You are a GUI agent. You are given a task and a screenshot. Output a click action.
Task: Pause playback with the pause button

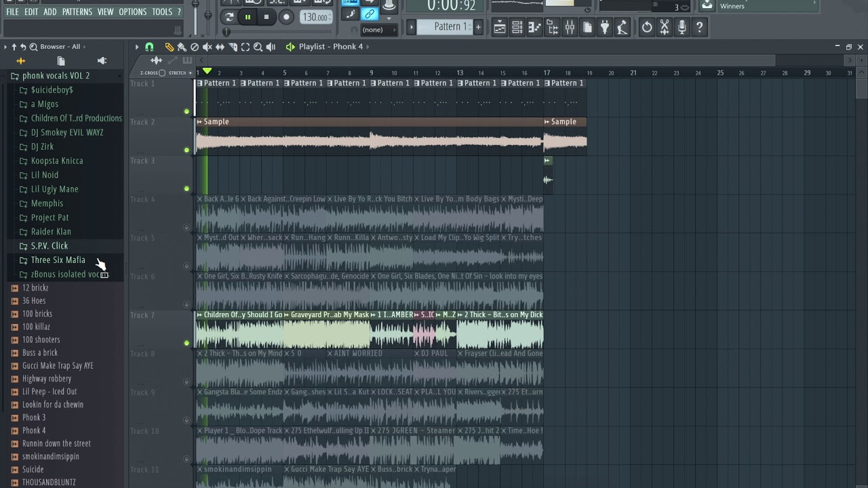[248, 17]
